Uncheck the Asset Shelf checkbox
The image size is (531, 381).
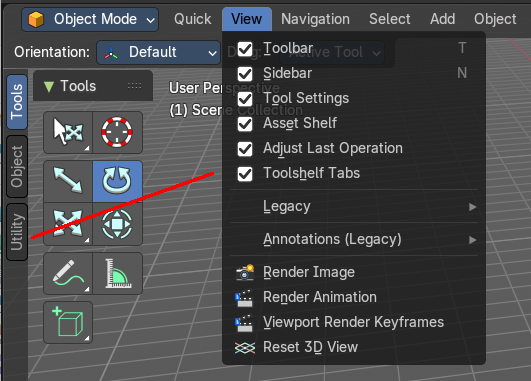(245, 124)
